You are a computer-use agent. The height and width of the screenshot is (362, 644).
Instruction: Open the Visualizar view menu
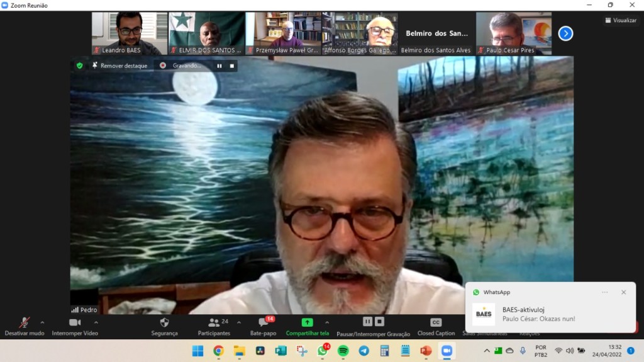621,20
